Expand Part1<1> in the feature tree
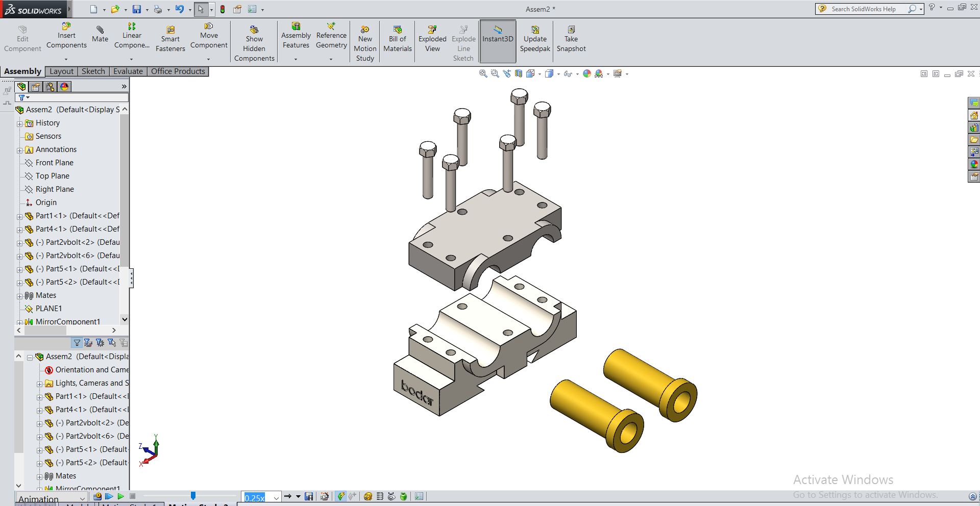 coord(20,216)
